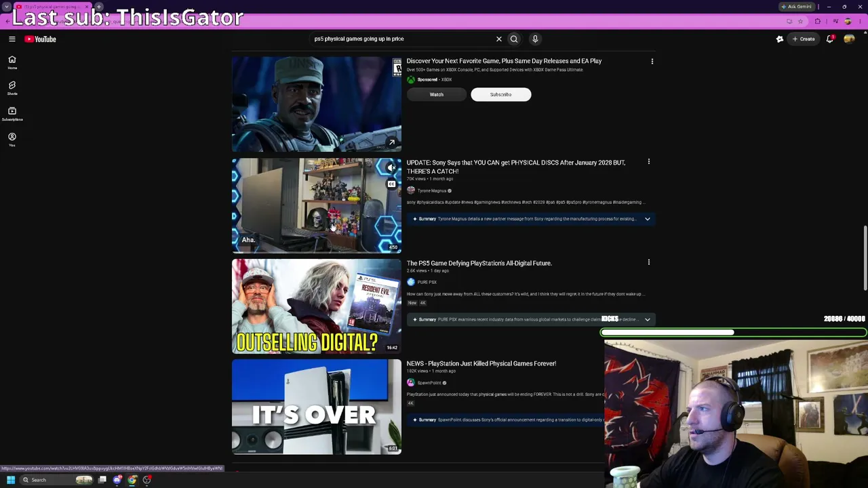Screen dimensions: 868x488
Task: Click the install/cast icon in the address bar
Action: coord(789,22)
